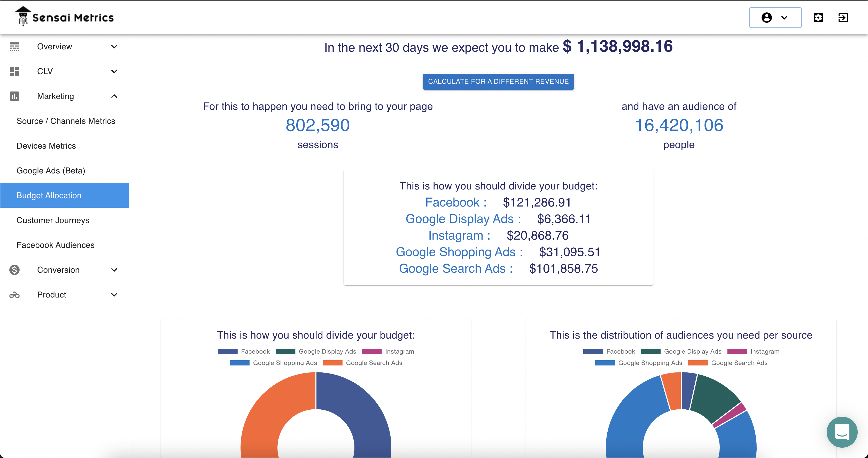Open Customer Journeys page

pyautogui.click(x=64, y=220)
